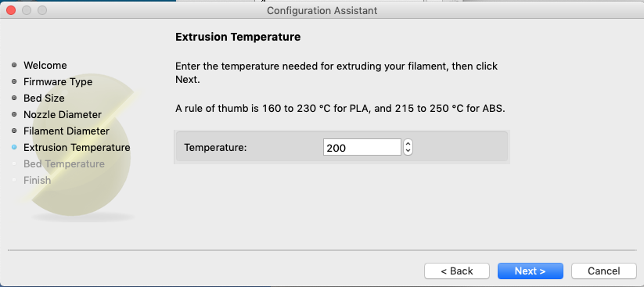Select the Extrusion Temperature step
644x287 pixels.
tap(77, 147)
